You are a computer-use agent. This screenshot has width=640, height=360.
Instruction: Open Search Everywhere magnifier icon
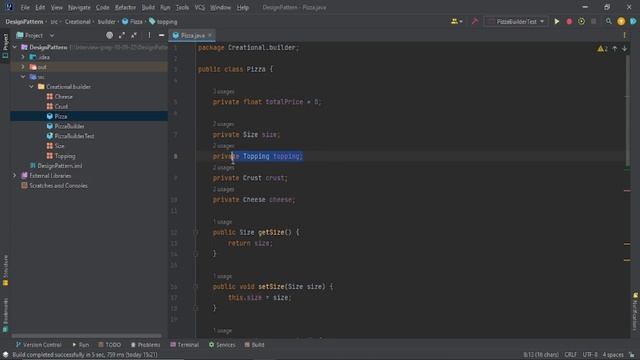pyautogui.click(x=609, y=22)
